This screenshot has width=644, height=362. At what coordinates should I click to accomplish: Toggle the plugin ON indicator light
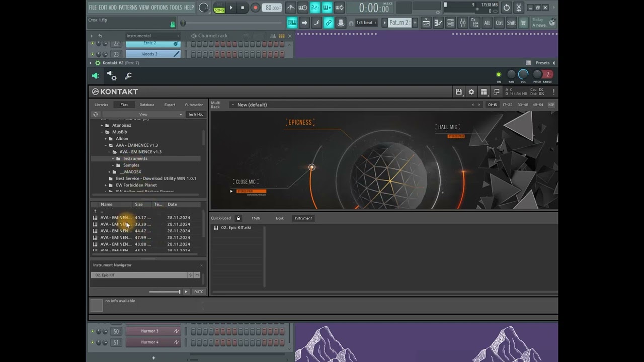pos(499,75)
